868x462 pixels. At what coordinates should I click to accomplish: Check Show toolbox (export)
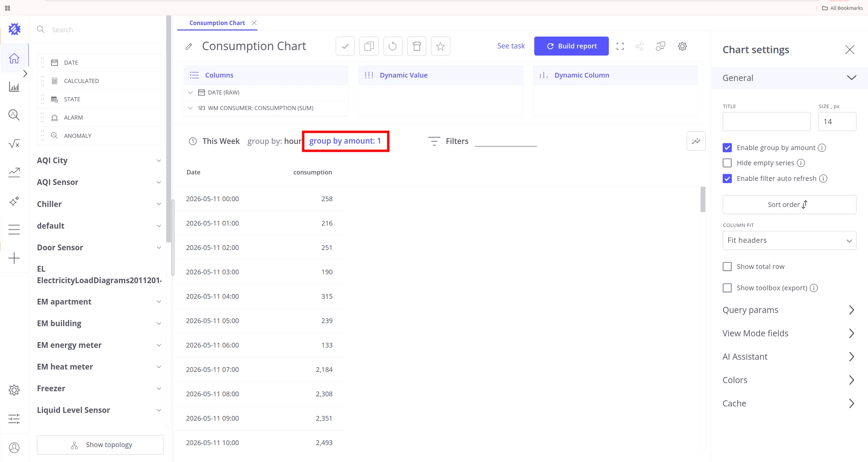(x=727, y=288)
